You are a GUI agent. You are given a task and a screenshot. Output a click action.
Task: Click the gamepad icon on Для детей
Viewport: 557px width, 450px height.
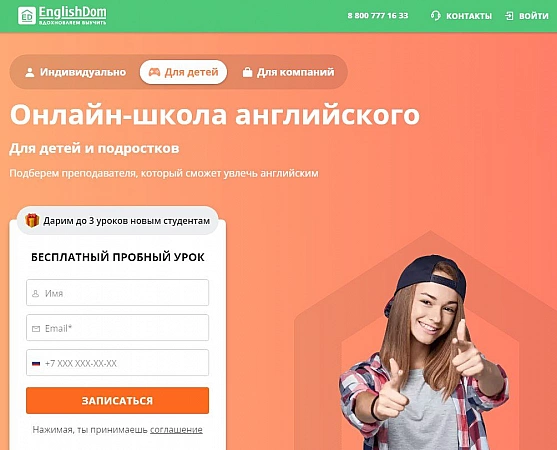point(154,72)
